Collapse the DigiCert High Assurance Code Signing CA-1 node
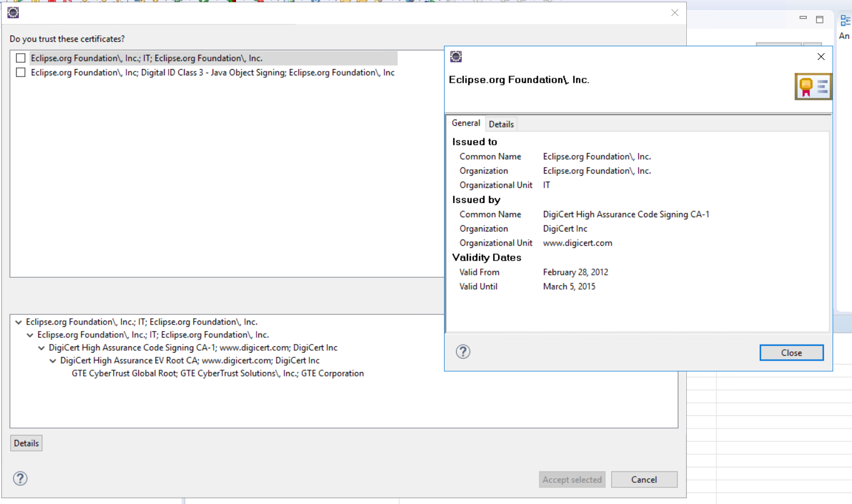This screenshot has width=852, height=504. (x=41, y=348)
